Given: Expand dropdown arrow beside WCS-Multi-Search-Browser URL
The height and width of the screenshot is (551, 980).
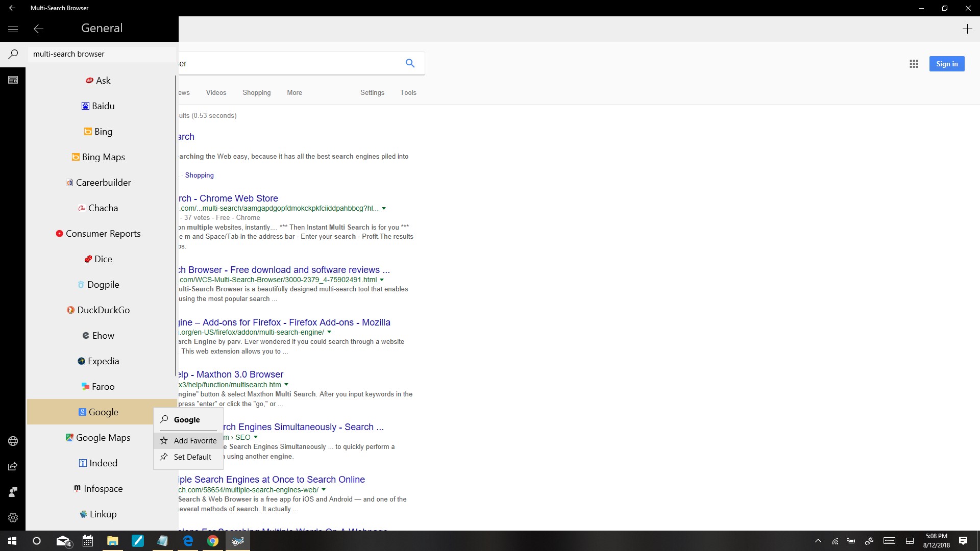Looking at the screenshot, I should (x=382, y=280).
